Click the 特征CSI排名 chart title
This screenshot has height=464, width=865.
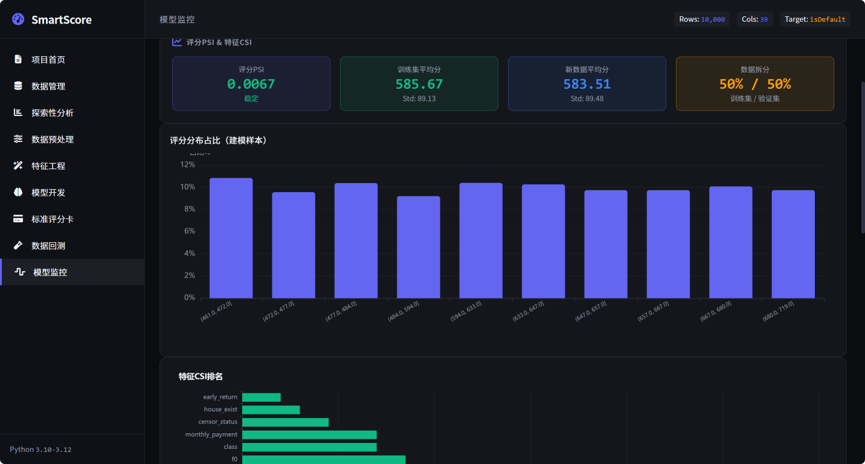click(x=201, y=376)
